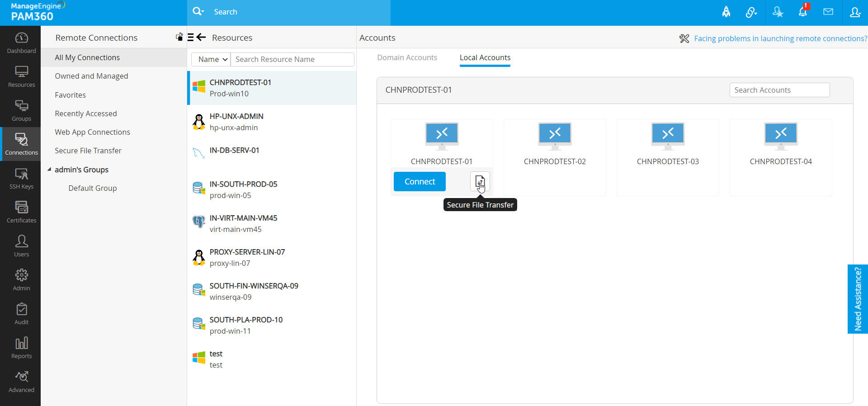Viewport: 868px width, 406px height.
Task: Select the SOUTH-PLA-PROD-10 resource
Action: (x=272, y=326)
